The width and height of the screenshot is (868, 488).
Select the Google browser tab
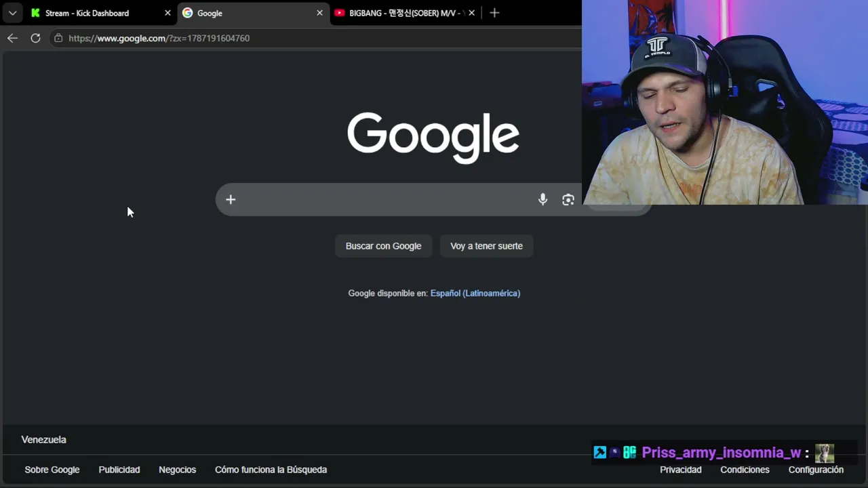point(252,13)
